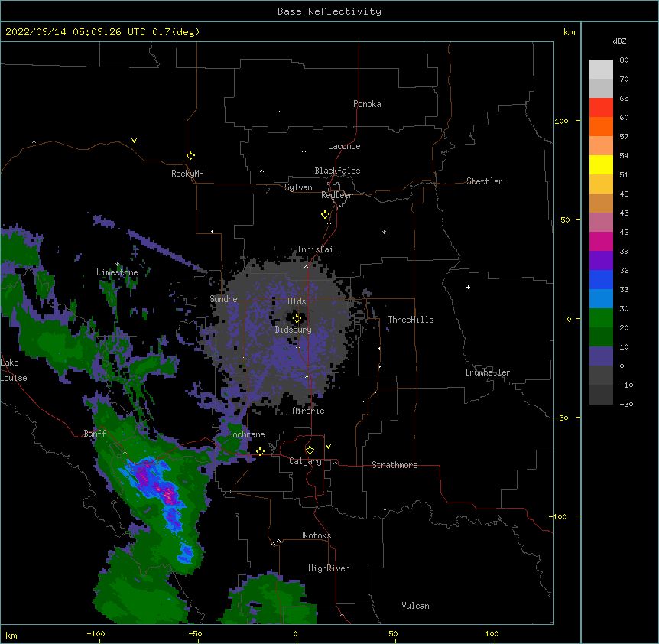Click the yellow diamond marker above Calgary label
This screenshot has height=644, width=659.
click(310, 450)
